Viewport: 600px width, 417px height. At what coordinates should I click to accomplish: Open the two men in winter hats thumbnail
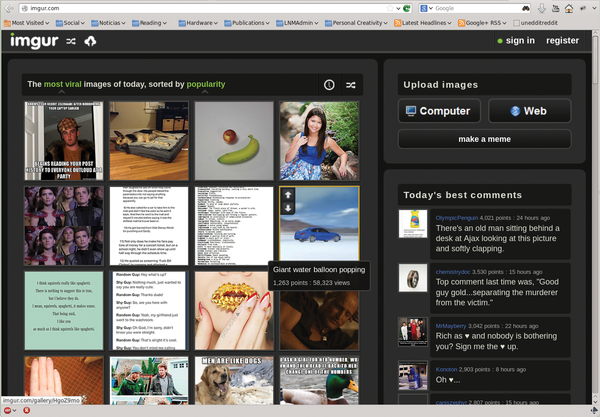point(149,380)
